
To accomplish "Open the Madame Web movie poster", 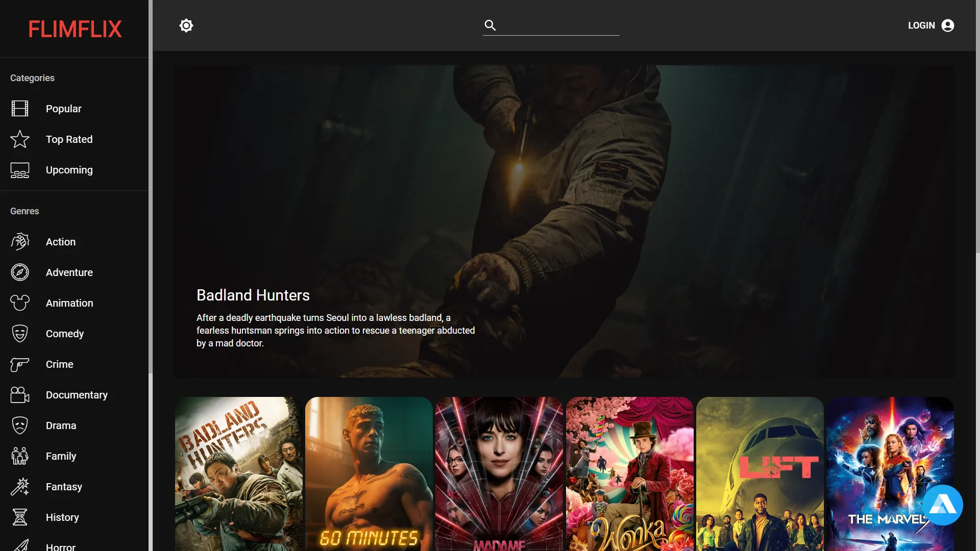I will (499, 474).
